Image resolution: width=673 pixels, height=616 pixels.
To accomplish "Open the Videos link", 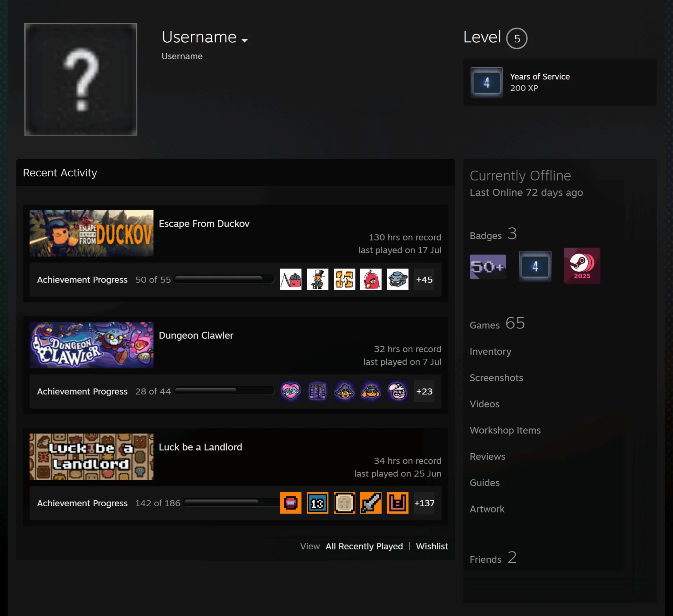I will pos(485,404).
